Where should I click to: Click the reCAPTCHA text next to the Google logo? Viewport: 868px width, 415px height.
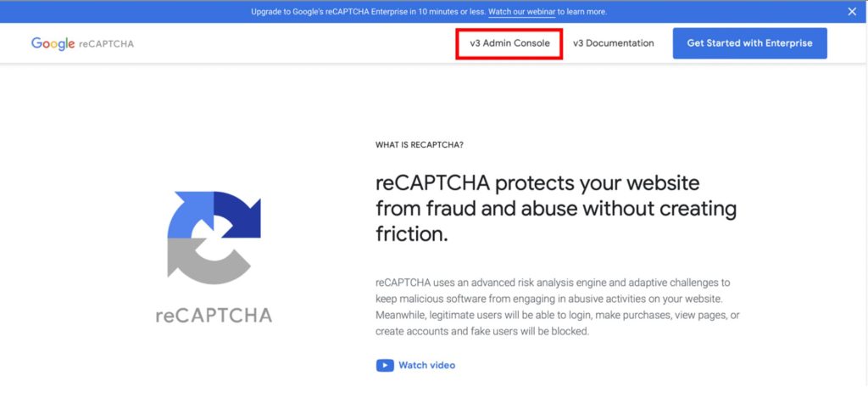[x=107, y=44]
